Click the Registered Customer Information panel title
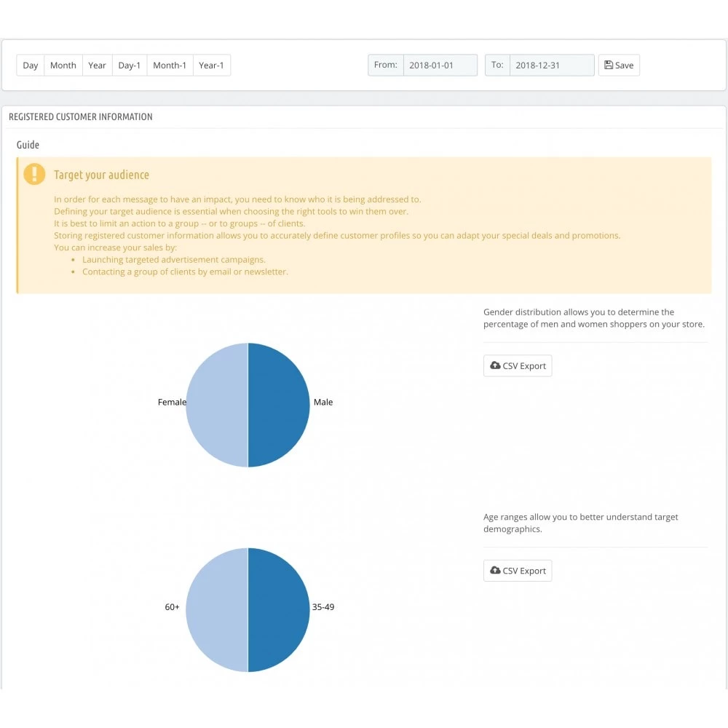This screenshot has height=728, width=728. pos(80,117)
